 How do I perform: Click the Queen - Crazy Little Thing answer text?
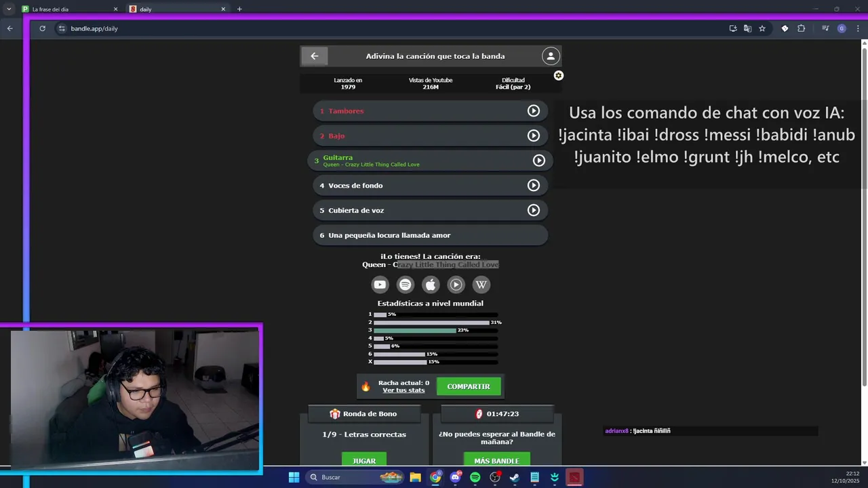coord(431,265)
